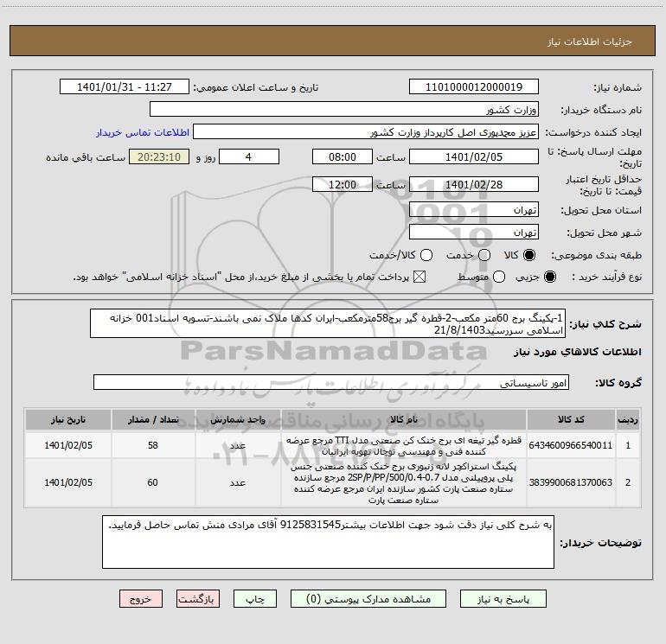Click the خروج exit button
Image resolution: width=666 pixels, height=644 pixels.
click(141, 598)
